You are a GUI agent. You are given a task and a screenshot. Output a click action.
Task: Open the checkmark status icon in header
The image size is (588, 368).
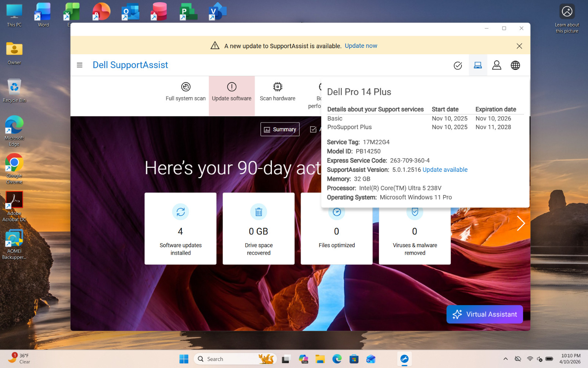458,66
